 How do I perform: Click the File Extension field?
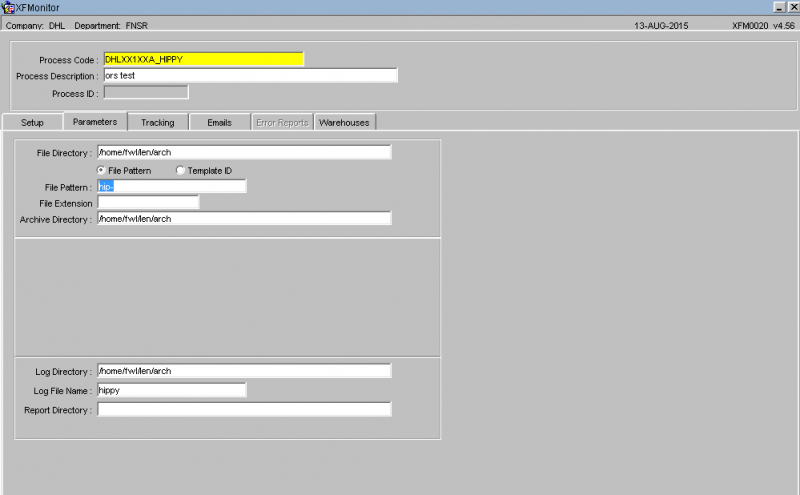point(148,203)
